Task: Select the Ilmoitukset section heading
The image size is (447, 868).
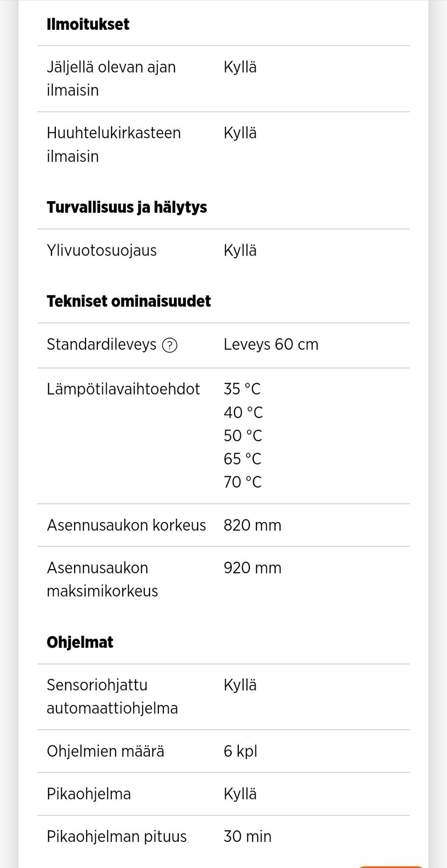Action: [88, 24]
